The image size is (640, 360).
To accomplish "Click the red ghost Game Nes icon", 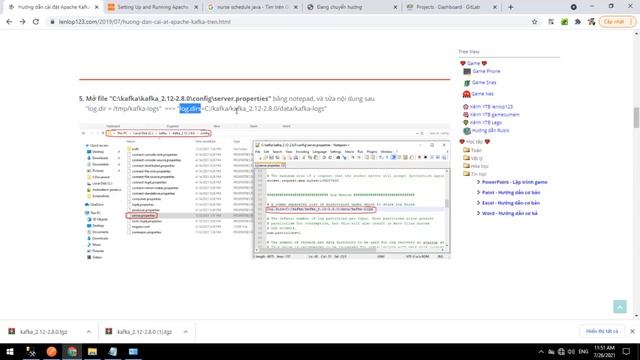I will (467, 94).
